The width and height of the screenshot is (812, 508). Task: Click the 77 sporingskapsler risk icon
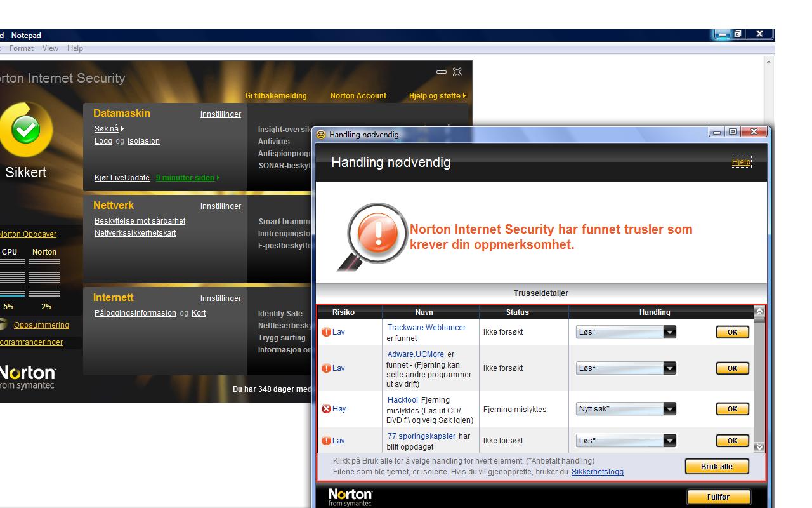point(327,441)
